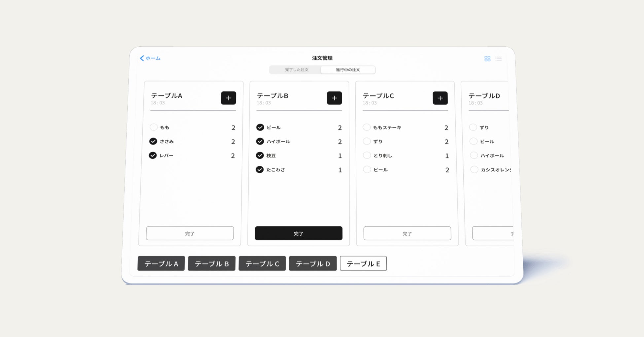Screen dimensions: 644x337
Task: Uncheck レバー in テーブルA
Action: coord(153,155)
